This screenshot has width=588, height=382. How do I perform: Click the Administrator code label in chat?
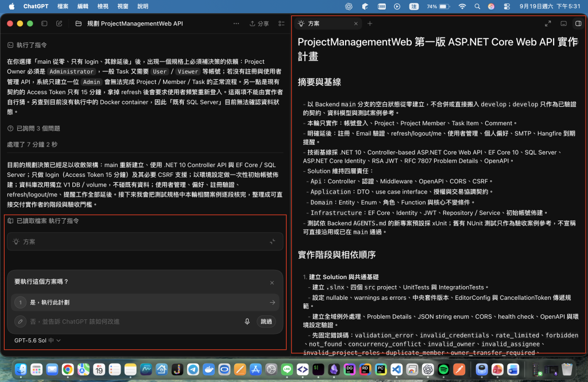pyautogui.click(x=71, y=71)
